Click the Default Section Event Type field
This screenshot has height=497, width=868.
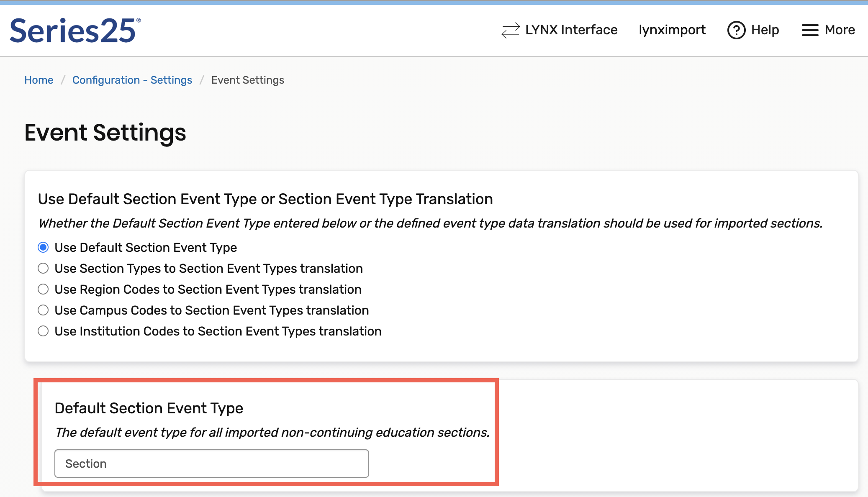coord(211,464)
